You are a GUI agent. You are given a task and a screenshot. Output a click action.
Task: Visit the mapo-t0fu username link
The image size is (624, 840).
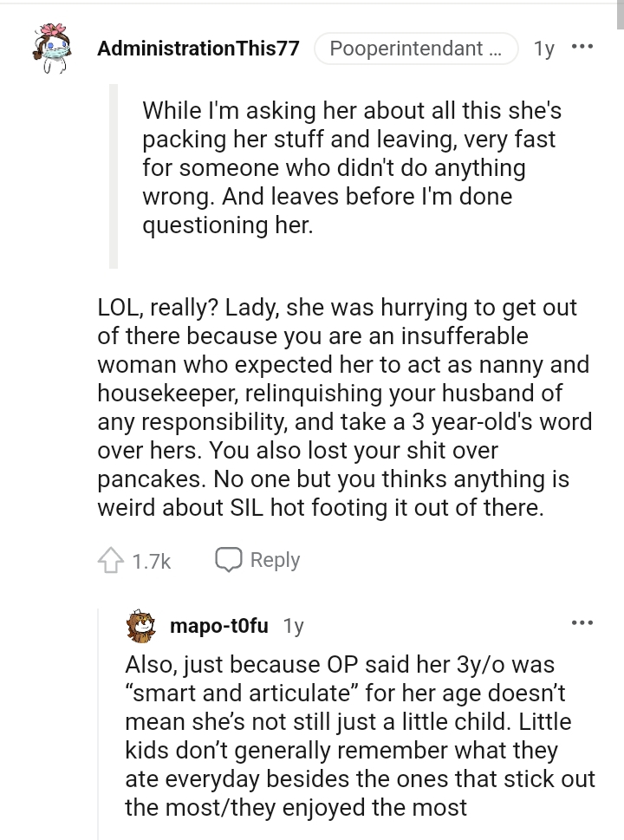pyautogui.click(x=219, y=626)
